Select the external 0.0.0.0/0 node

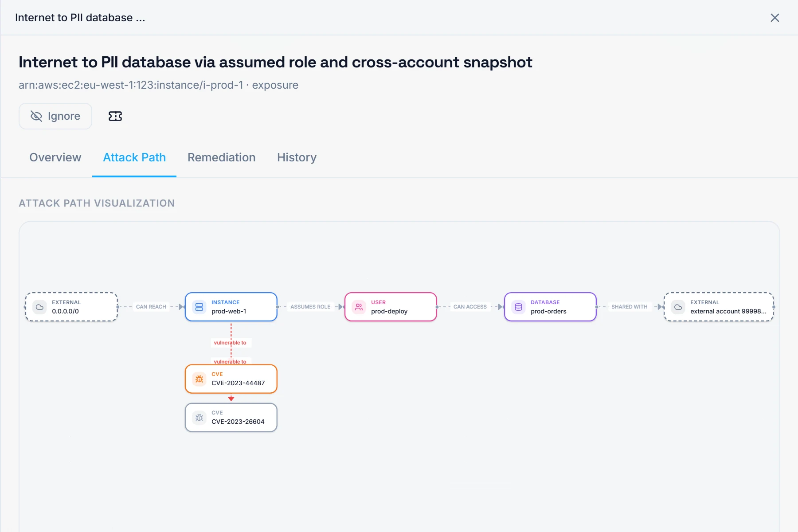[71, 307]
